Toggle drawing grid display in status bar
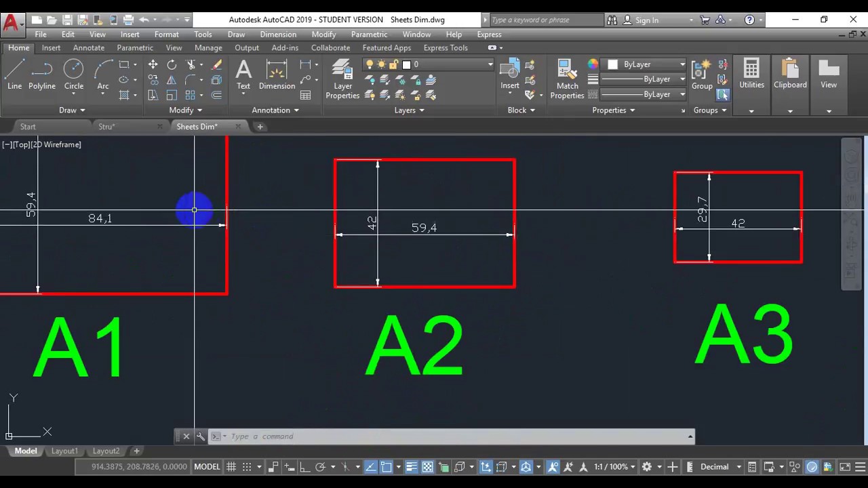868x488 pixels. [x=231, y=466]
